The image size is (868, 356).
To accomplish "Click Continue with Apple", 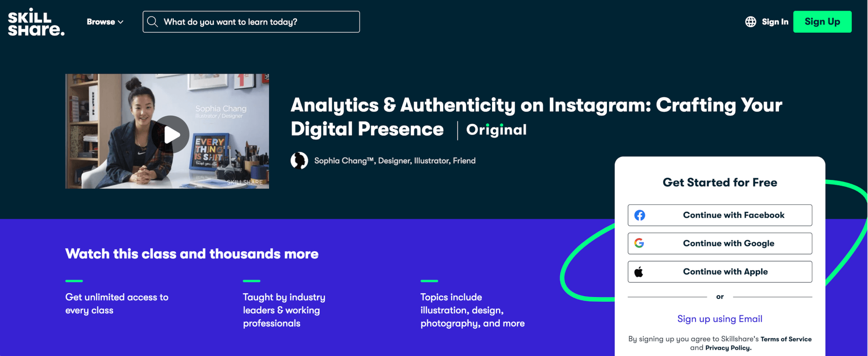I will click(x=719, y=272).
